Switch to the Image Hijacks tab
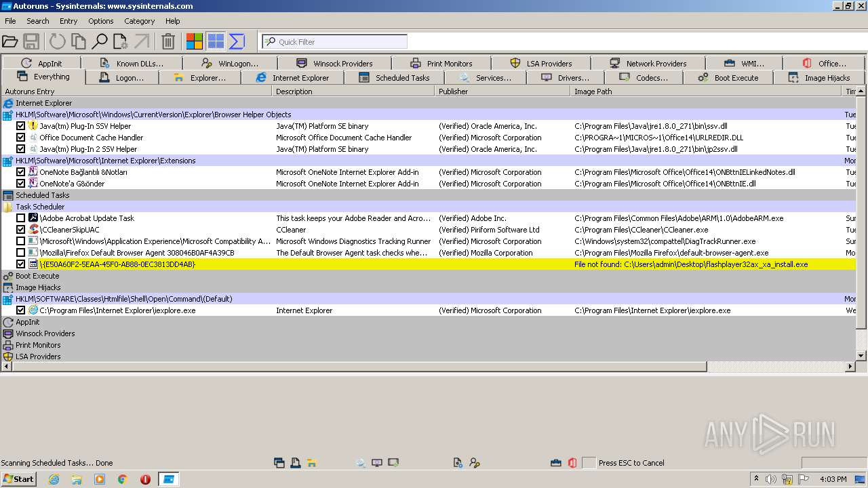The width and height of the screenshot is (868, 488). click(819, 78)
